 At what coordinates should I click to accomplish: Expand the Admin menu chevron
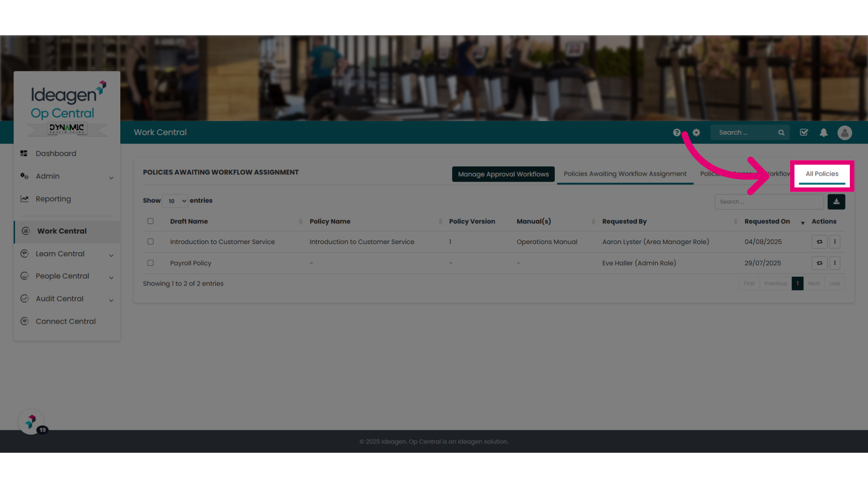[111, 178]
